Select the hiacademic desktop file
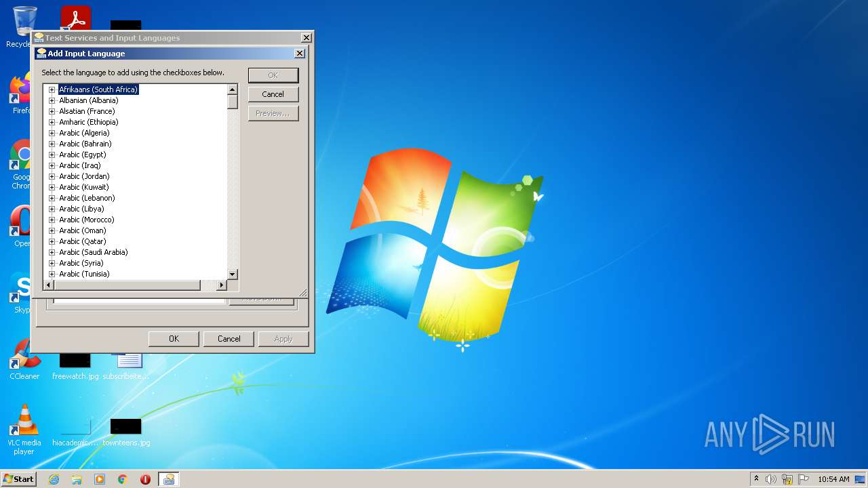 click(75, 432)
